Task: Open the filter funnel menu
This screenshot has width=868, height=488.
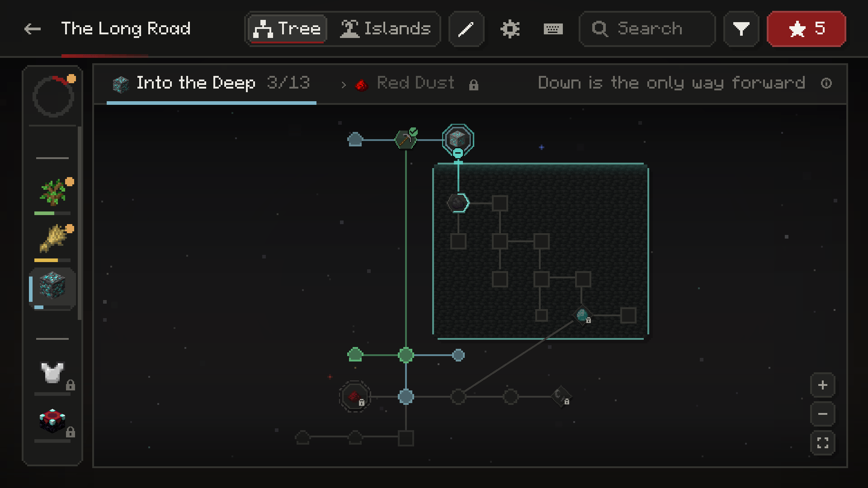Action: [741, 29]
